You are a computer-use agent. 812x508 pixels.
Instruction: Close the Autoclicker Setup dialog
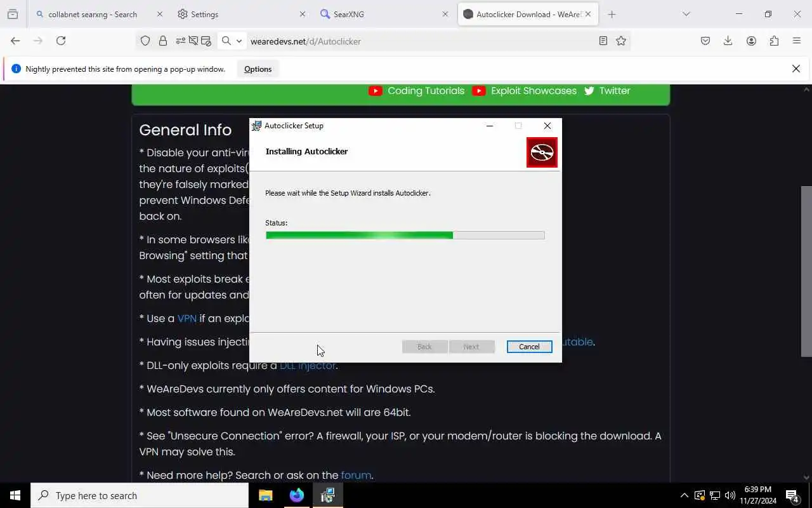point(547,126)
